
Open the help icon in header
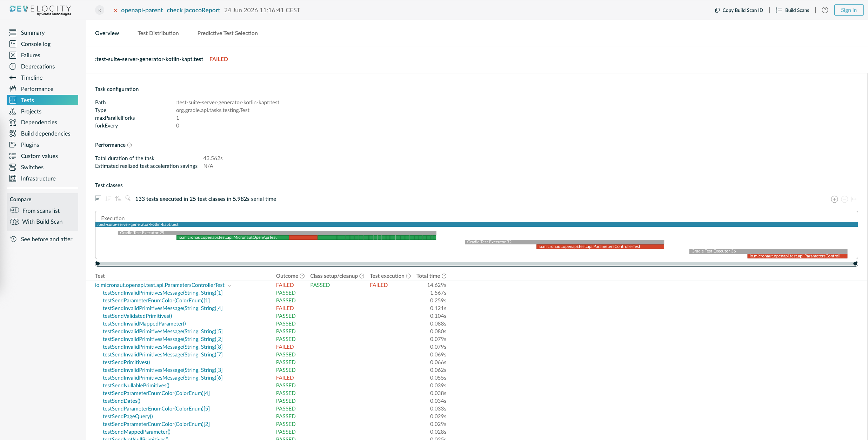[x=825, y=10]
